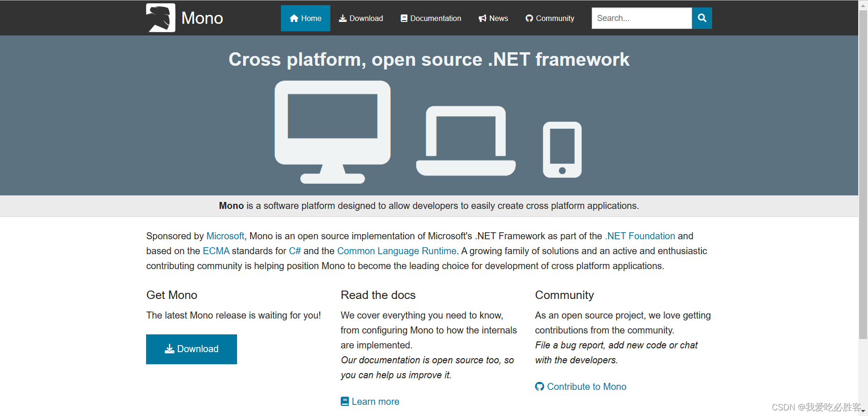Open the Community nav item

point(550,18)
